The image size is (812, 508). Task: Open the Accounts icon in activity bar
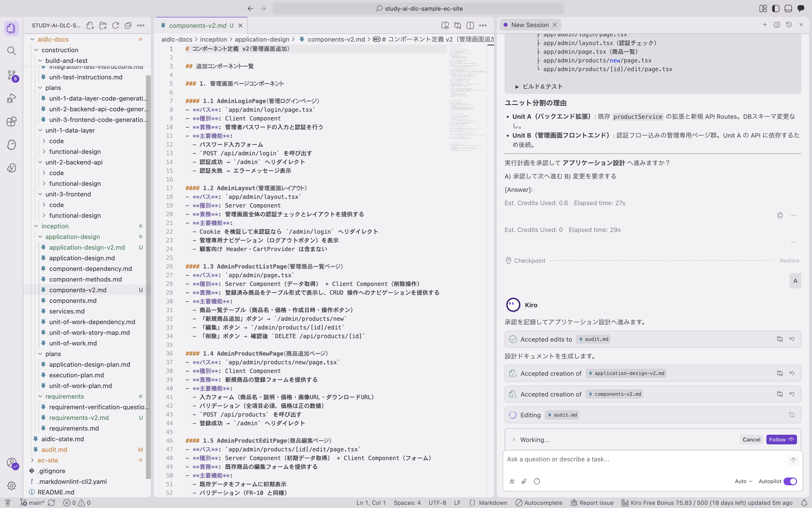coord(12,463)
